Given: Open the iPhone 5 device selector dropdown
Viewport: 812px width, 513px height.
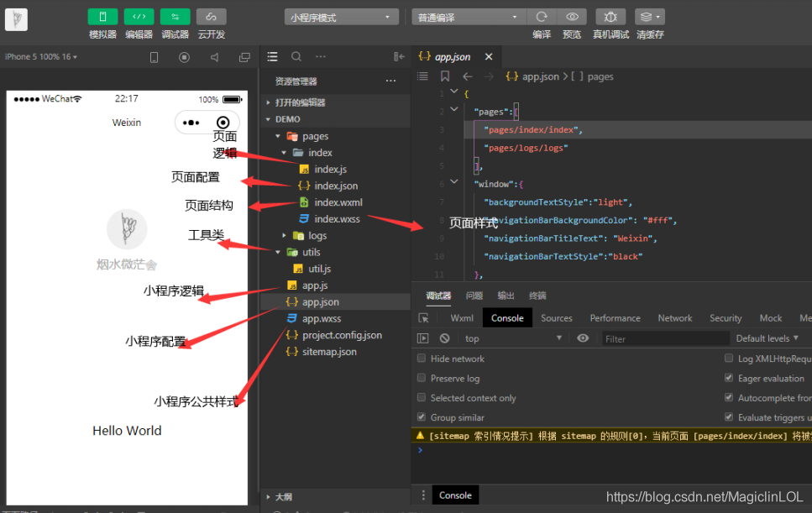Looking at the screenshot, I should tap(35, 55).
